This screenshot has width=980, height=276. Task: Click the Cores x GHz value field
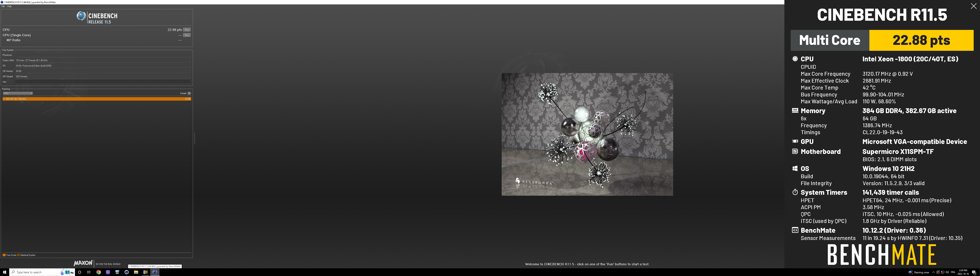coord(103,60)
